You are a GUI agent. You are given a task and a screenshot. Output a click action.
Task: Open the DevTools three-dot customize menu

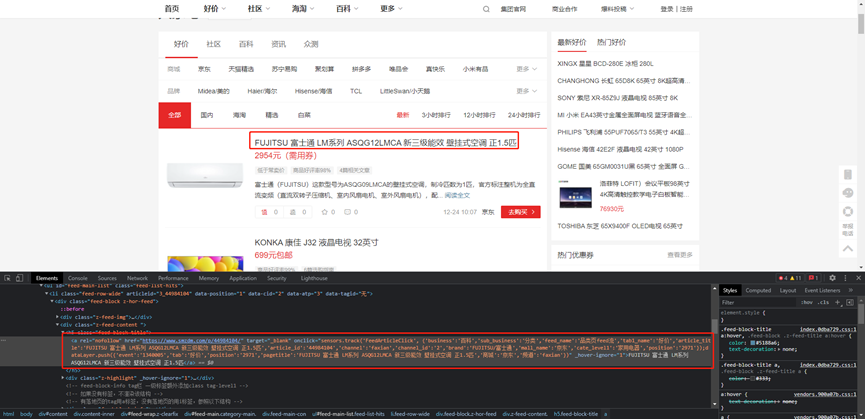tap(846, 278)
